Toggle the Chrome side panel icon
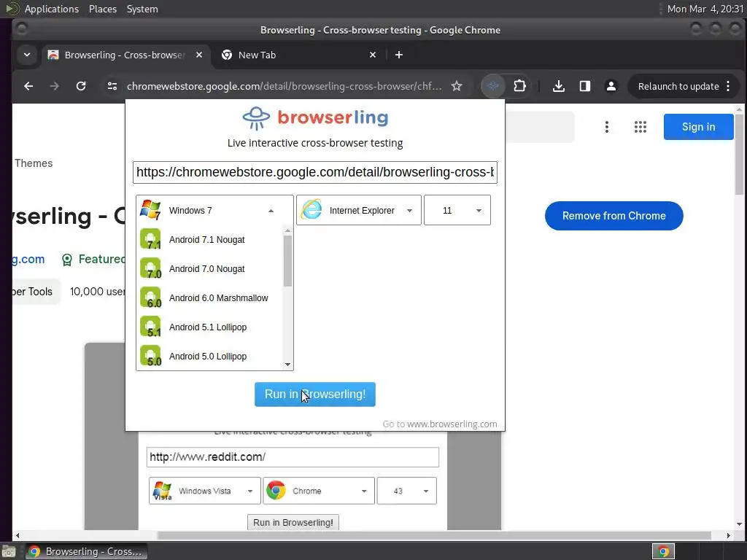Screen dimensions: 747x560 click(x=585, y=86)
